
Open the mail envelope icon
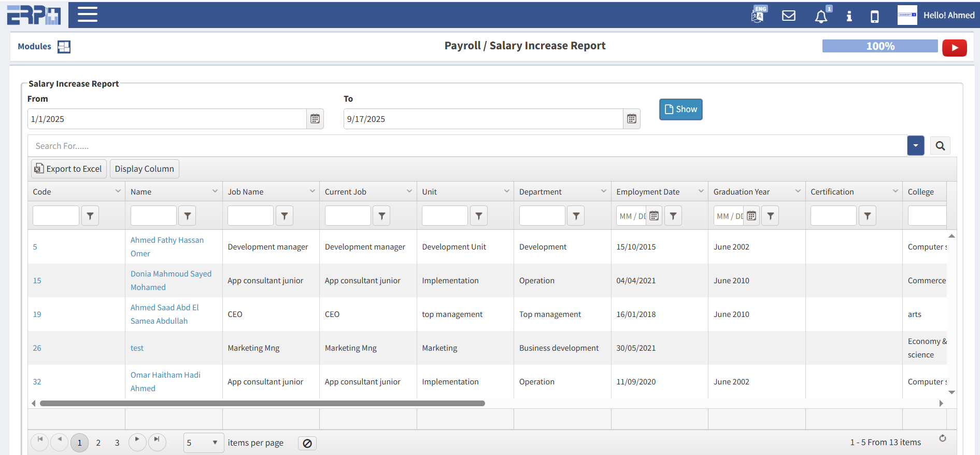pyautogui.click(x=788, y=16)
